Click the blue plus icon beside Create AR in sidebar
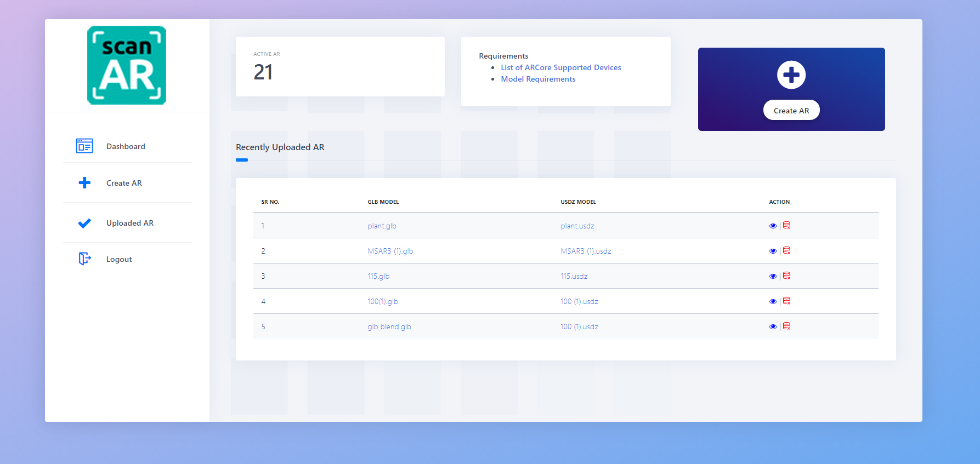This screenshot has width=980, height=464. [x=84, y=183]
